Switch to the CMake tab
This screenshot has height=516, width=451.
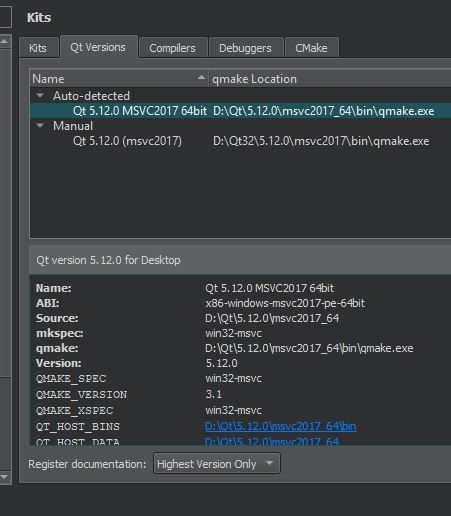click(x=311, y=48)
